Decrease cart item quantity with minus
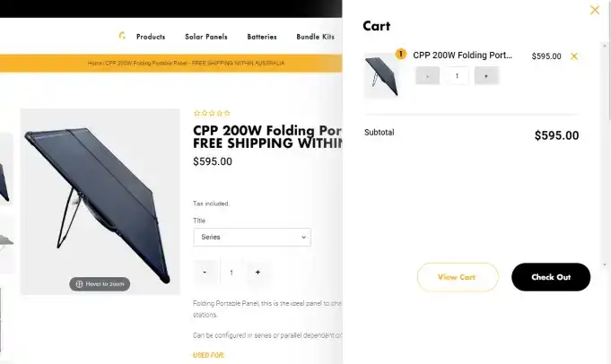The width and height of the screenshot is (611, 364). pos(427,76)
